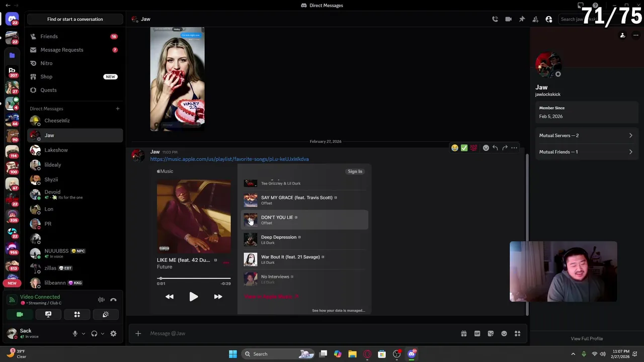Open add reaction emoji picker on message
This screenshot has height=362, width=644.
[486, 148]
